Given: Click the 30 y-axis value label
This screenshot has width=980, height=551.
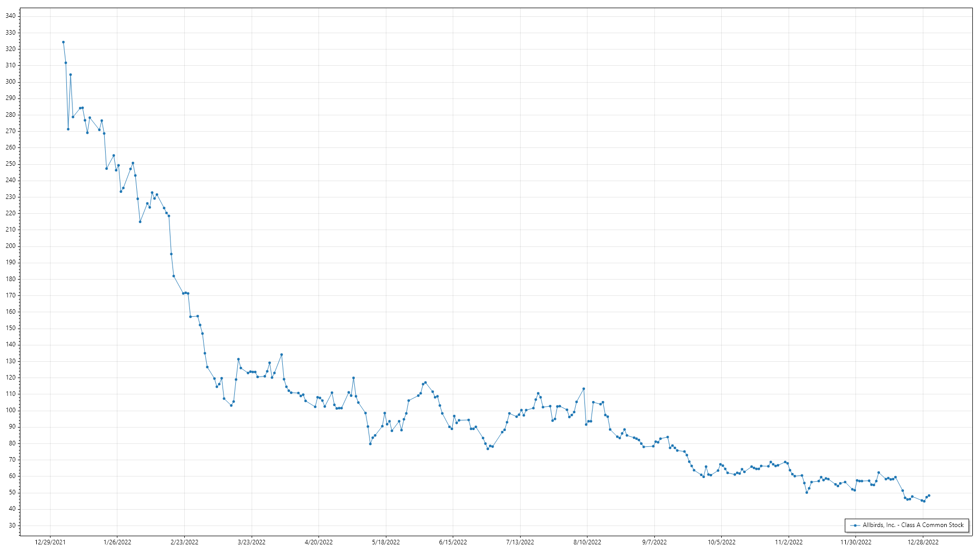Looking at the screenshot, I should (x=12, y=525).
